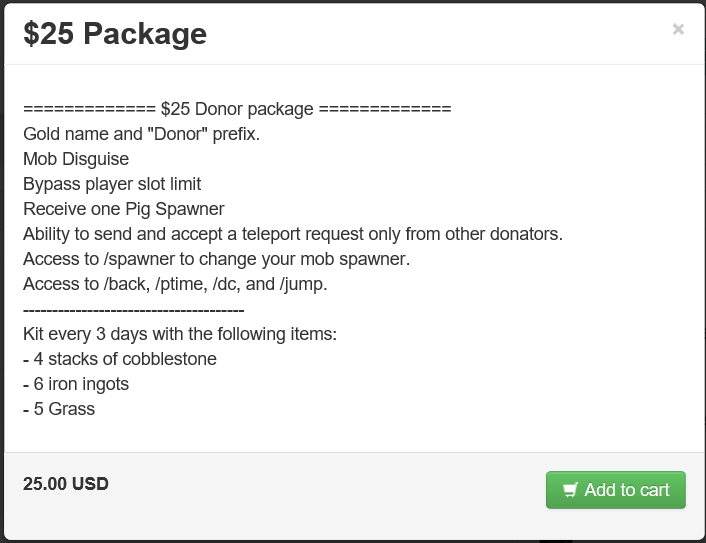Viewport: 706px width, 543px height.
Task: Click the dashed separator line
Action: 133,309
